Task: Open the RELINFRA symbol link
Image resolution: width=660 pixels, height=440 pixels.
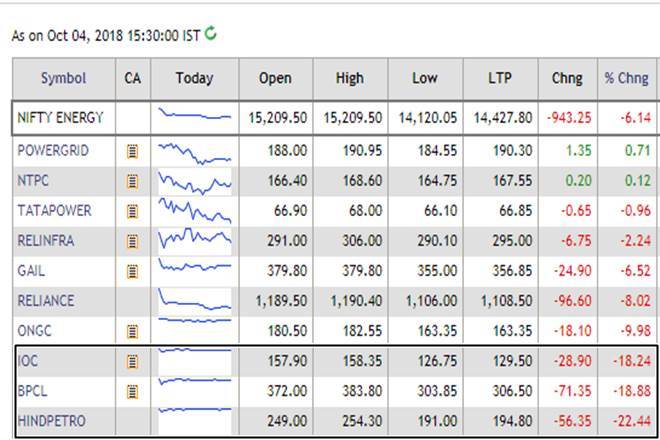Action: click(x=46, y=241)
